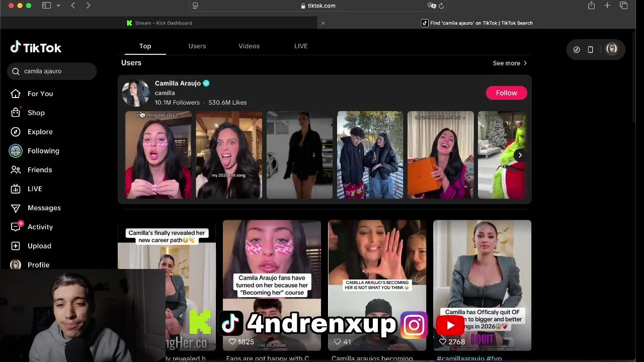
Task: Open Camilla Araujo profile picture
Action: tap(136, 93)
